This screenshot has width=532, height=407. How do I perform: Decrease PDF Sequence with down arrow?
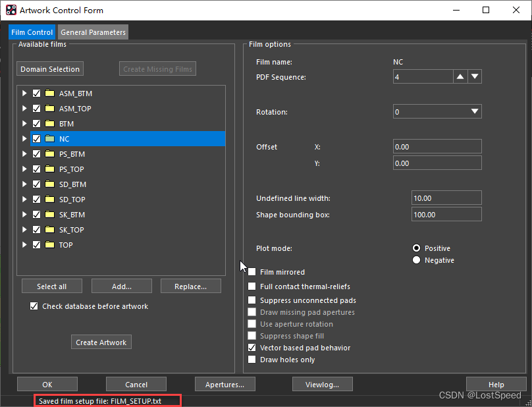click(475, 77)
